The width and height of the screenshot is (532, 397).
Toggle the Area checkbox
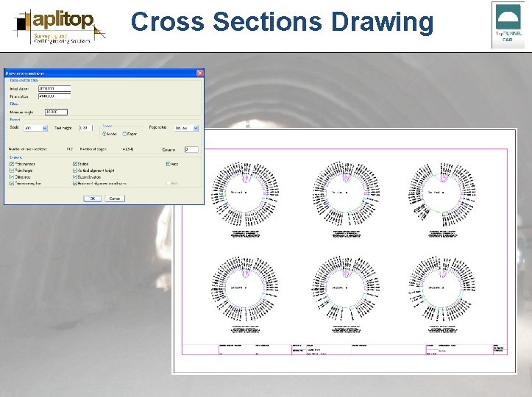169,164
